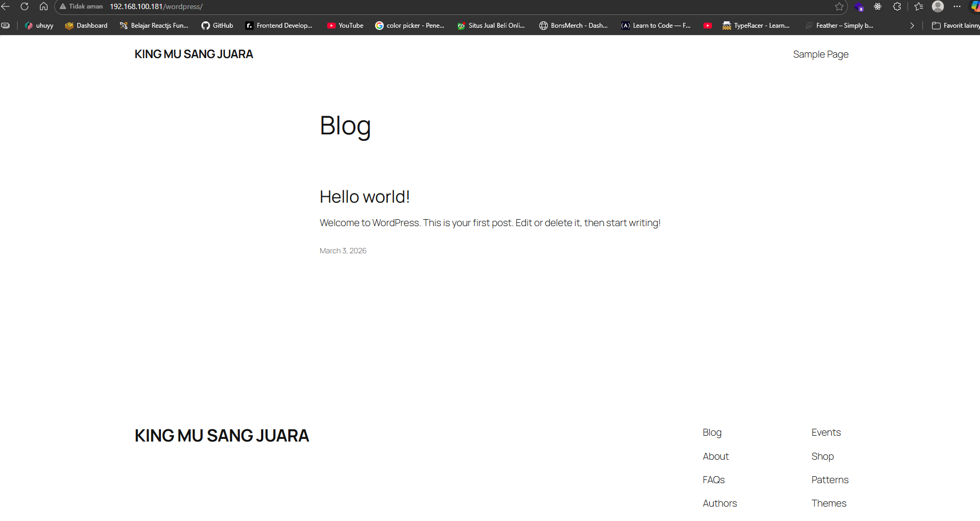Open the 'TypeRacer - Learn...' bookmark

click(x=756, y=26)
